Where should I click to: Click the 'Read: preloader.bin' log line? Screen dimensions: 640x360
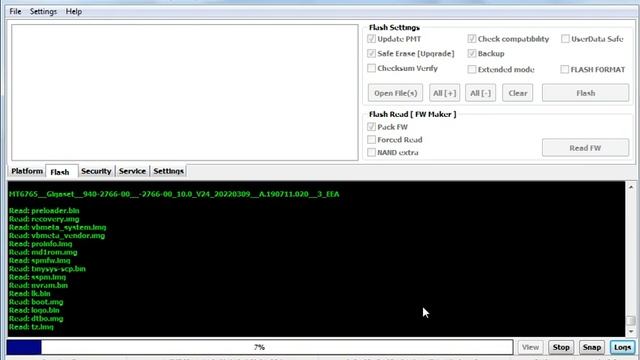[44, 211]
